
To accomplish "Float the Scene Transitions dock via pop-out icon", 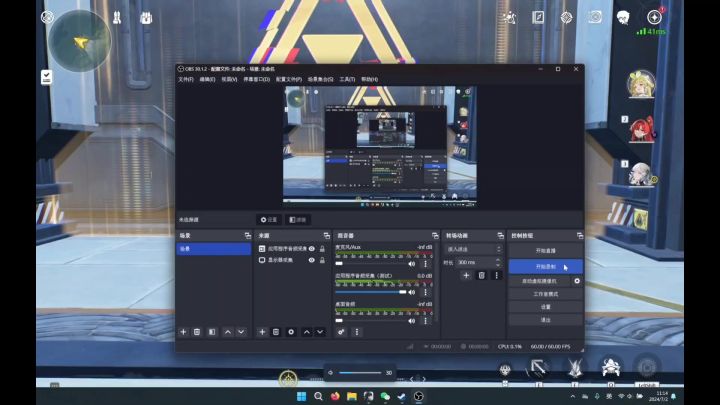I will click(x=500, y=236).
